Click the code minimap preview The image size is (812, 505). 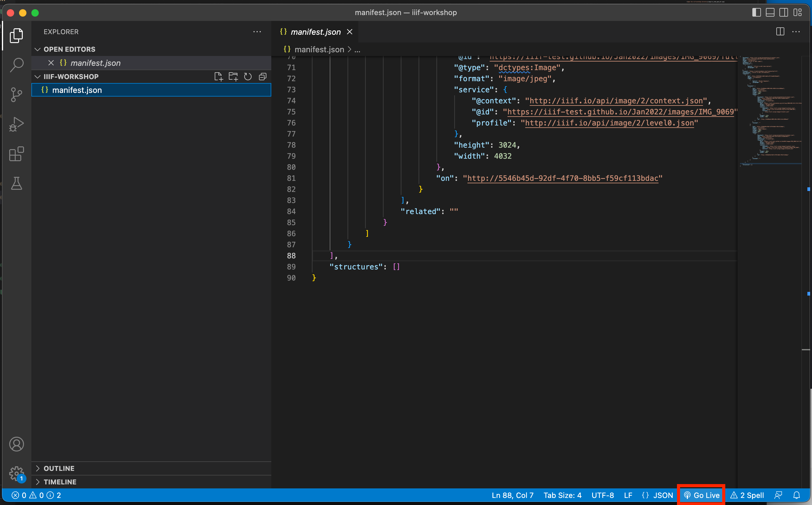pyautogui.click(x=770, y=112)
